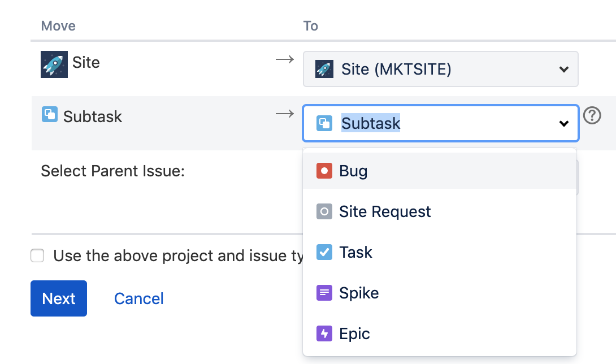Open the help question mark icon

(x=592, y=115)
